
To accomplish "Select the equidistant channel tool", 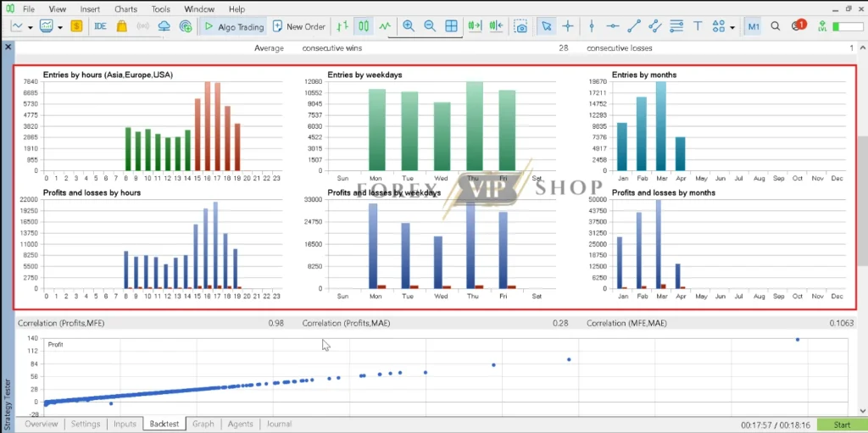I will click(655, 26).
